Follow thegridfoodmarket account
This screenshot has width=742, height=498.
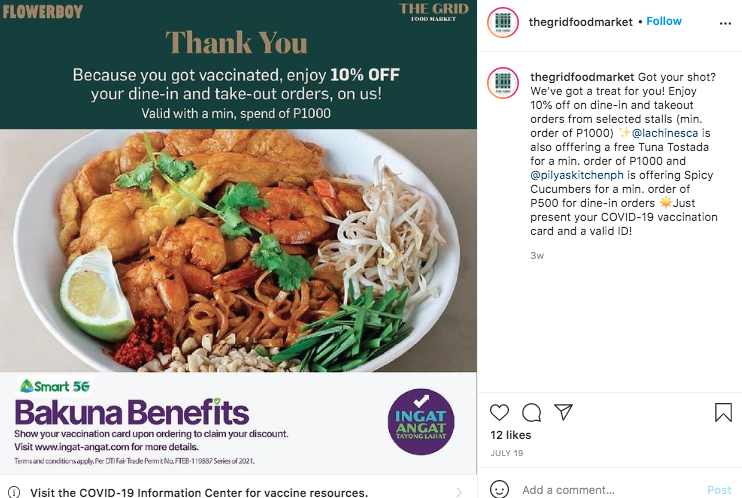[664, 21]
